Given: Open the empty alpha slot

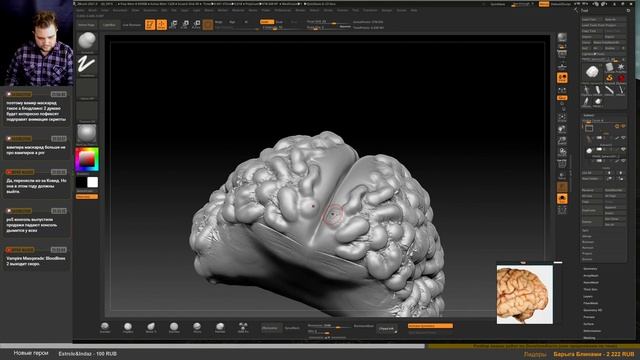Looking at the screenshot, I should click(87, 88).
